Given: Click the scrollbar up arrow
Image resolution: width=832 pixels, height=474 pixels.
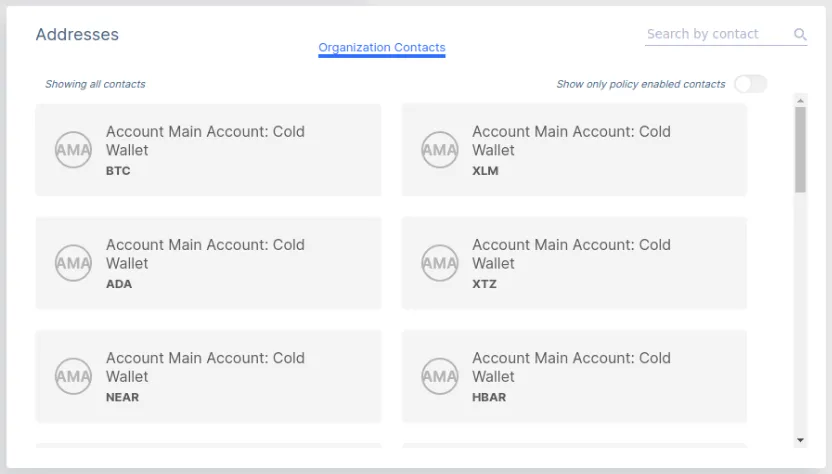Looking at the screenshot, I should click(800, 100).
